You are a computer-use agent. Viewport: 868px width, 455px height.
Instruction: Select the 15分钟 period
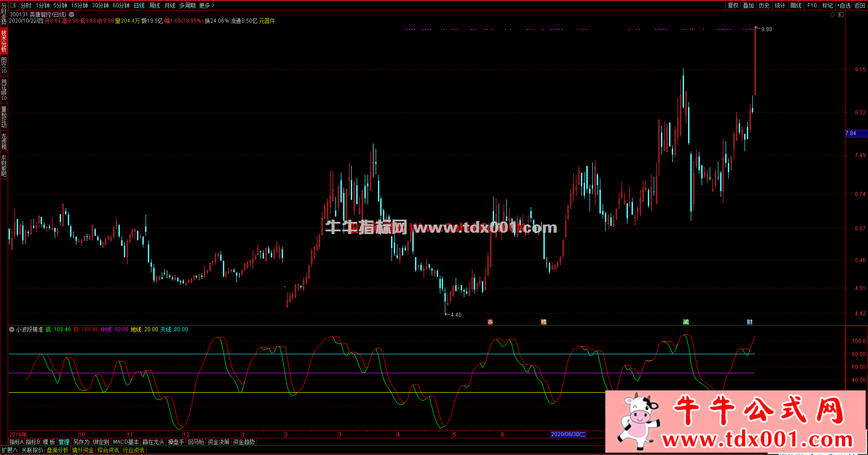[x=80, y=5]
